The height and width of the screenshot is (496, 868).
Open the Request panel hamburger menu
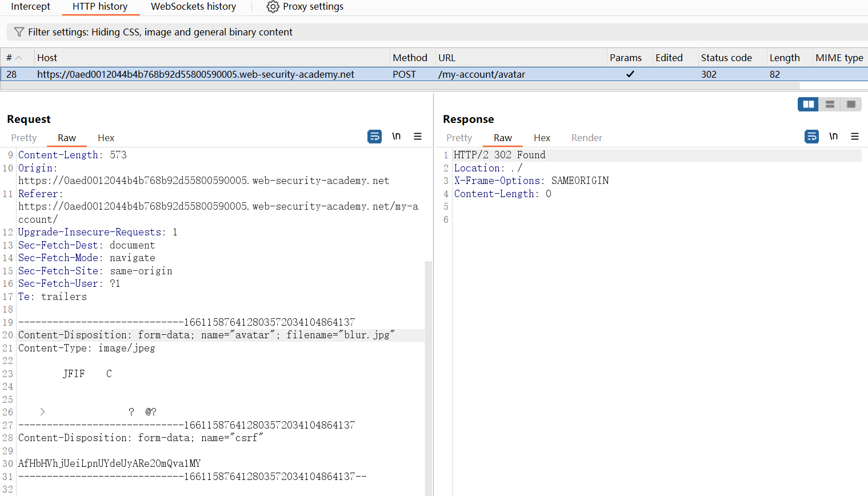pos(418,137)
